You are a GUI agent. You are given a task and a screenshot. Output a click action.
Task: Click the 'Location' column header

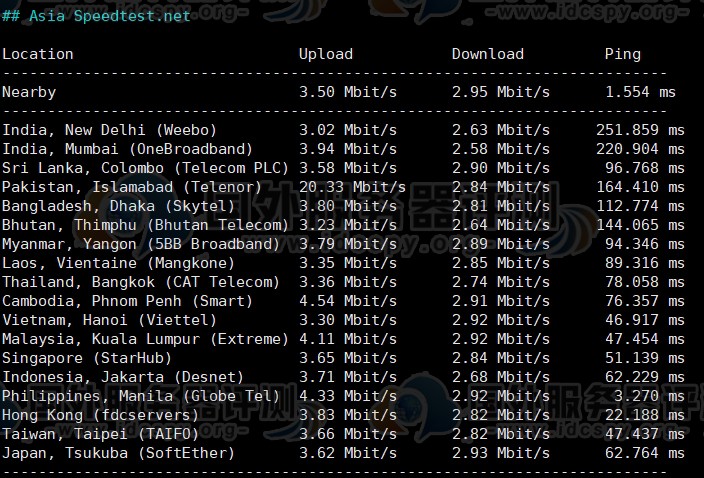point(38,54)
